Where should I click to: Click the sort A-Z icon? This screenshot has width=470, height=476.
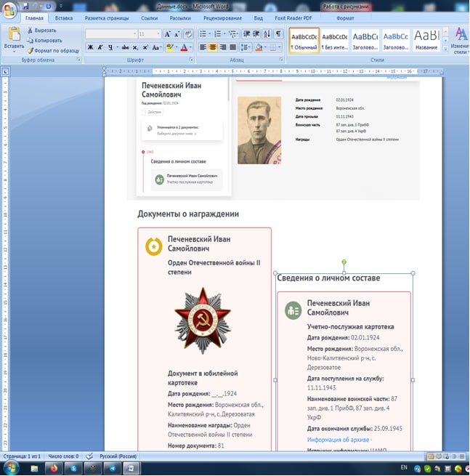[x=267, y=33]
